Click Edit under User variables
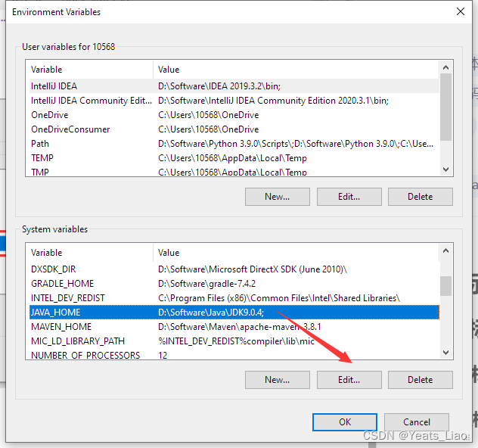The image size is (478, 448). pyautogui.click(x=349, y=197)
